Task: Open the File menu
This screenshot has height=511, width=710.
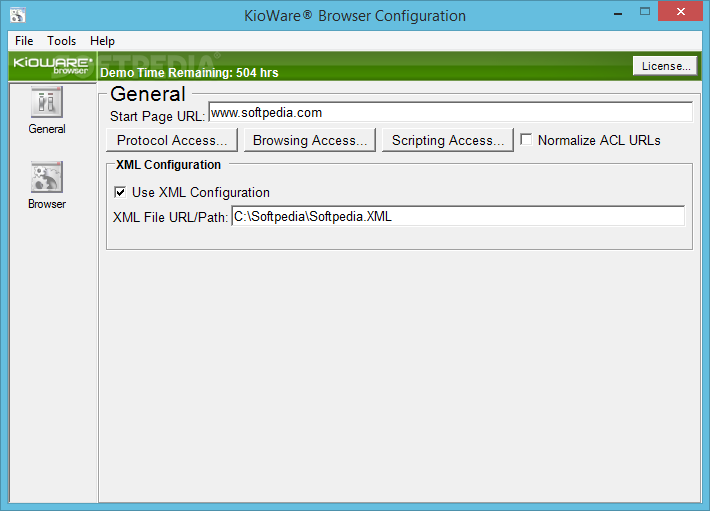Action: click(24, 41)
